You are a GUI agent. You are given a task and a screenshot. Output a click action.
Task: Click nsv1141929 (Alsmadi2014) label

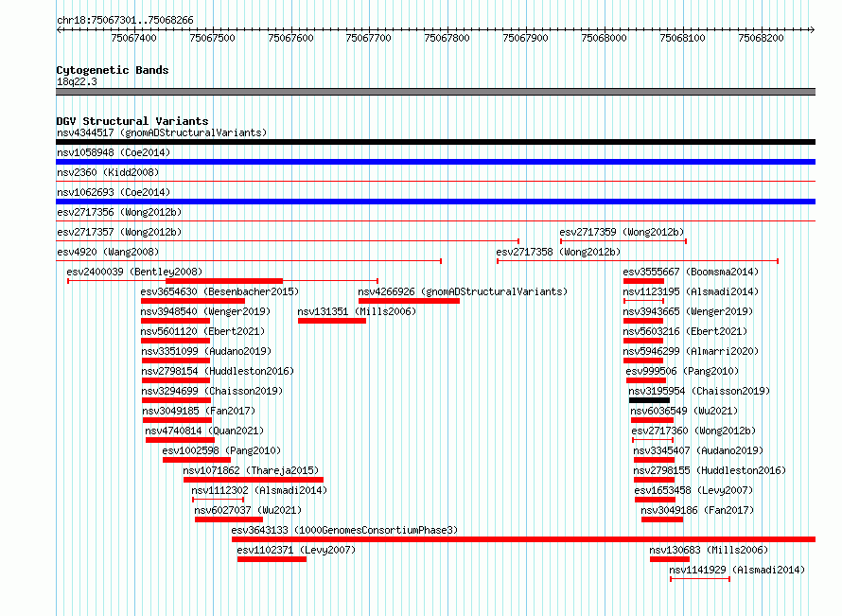click(737, 570)
